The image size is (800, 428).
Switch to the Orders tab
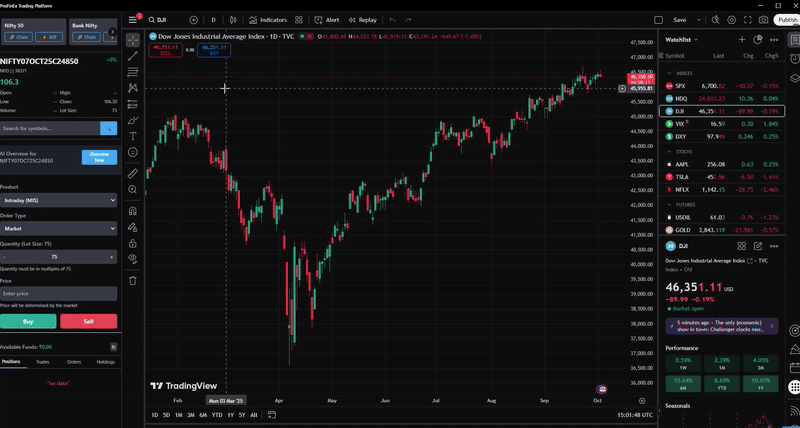(74, 362)
